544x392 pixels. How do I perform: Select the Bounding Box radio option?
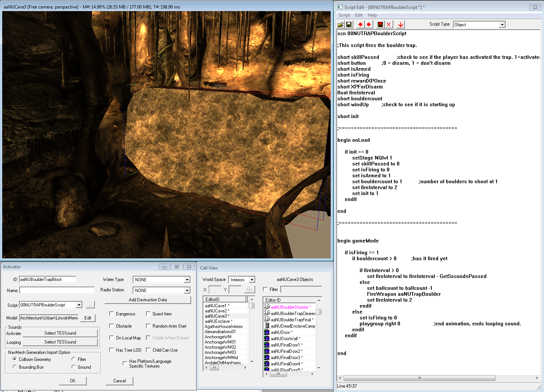pos(15,367)
